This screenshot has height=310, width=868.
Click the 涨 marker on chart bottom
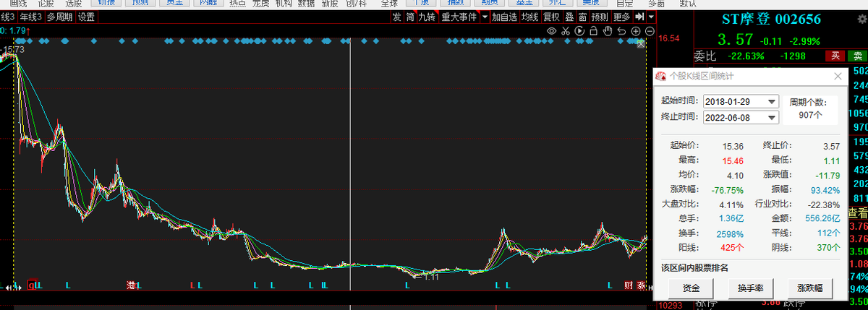(641, 285)
